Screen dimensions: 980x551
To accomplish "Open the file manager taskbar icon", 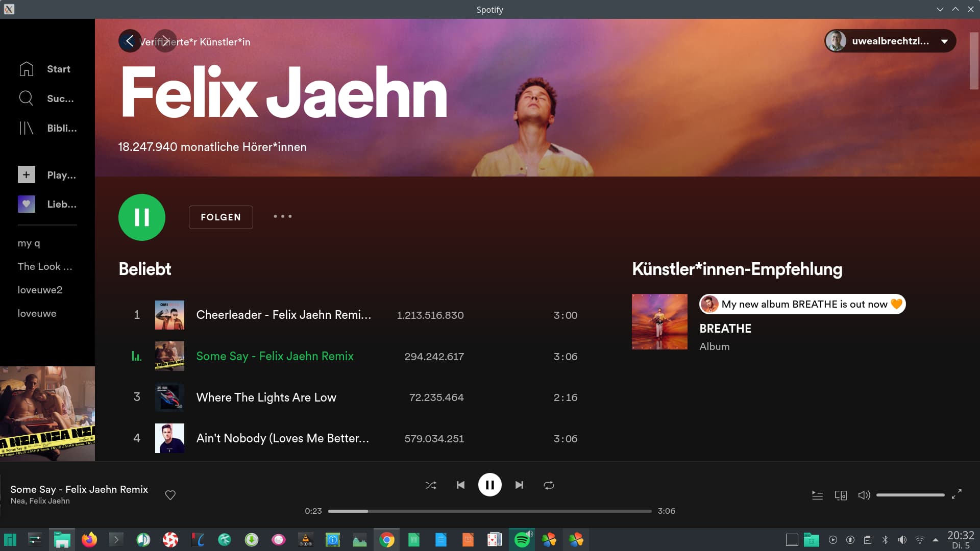I will pyautogui.click(x=62, y=540).
